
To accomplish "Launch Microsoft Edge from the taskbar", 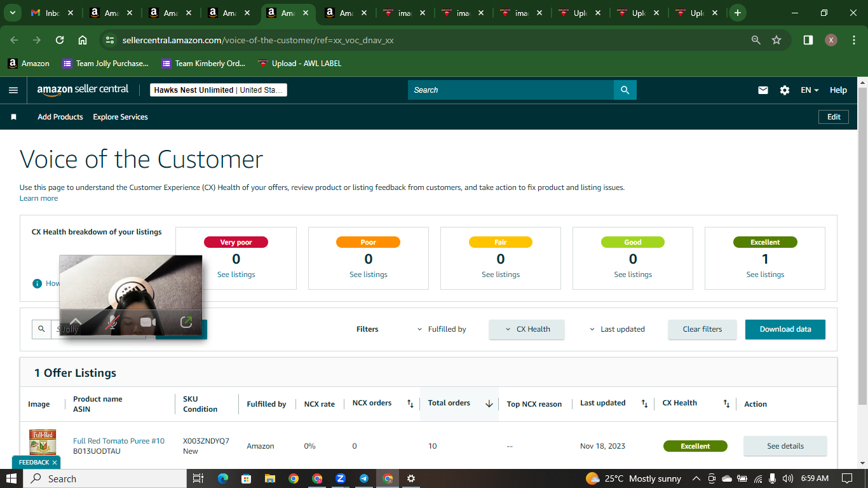I will coord(222,478).
